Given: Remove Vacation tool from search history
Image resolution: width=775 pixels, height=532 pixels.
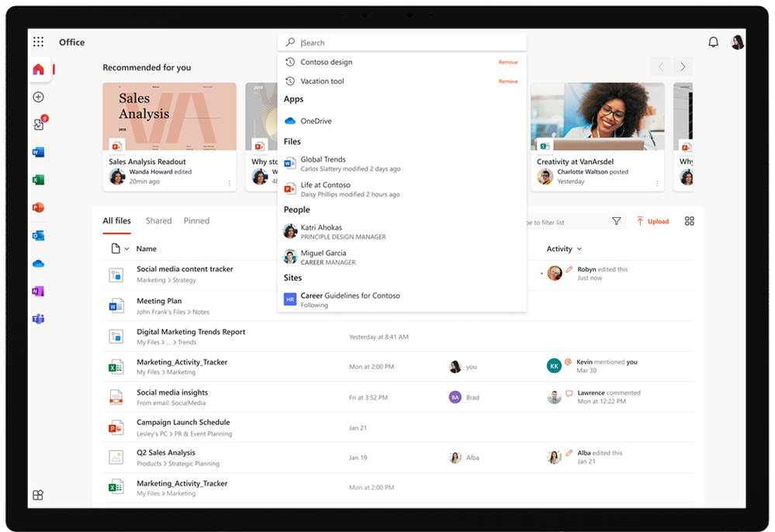Looking at the screenshot, I should tap(508, 81).
